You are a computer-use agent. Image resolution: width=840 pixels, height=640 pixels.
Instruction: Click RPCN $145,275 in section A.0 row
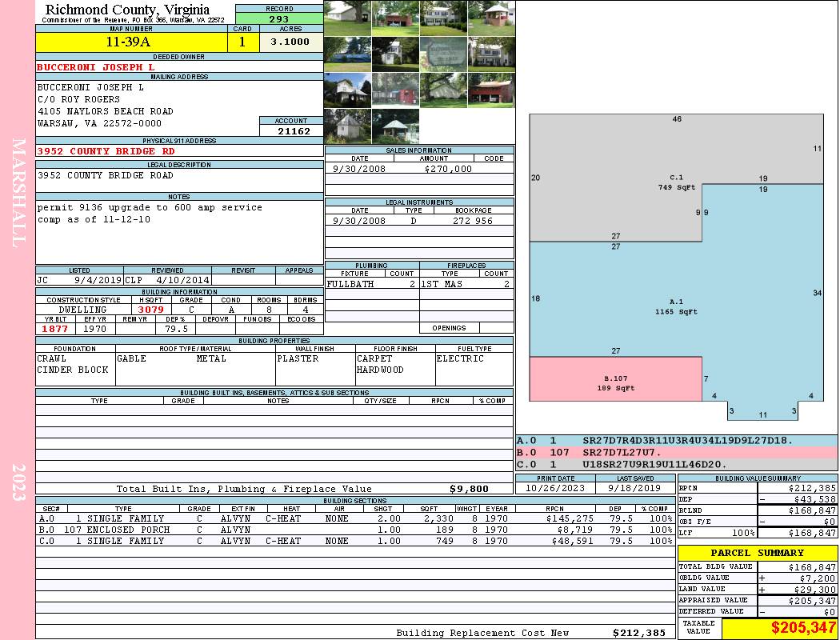point(570,518)
